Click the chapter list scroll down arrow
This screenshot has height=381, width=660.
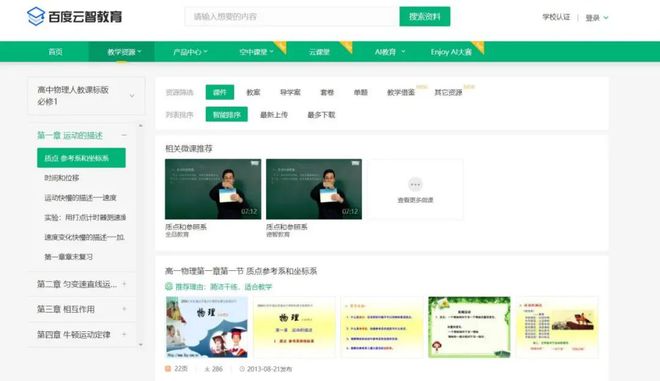(x=141, y=344)
